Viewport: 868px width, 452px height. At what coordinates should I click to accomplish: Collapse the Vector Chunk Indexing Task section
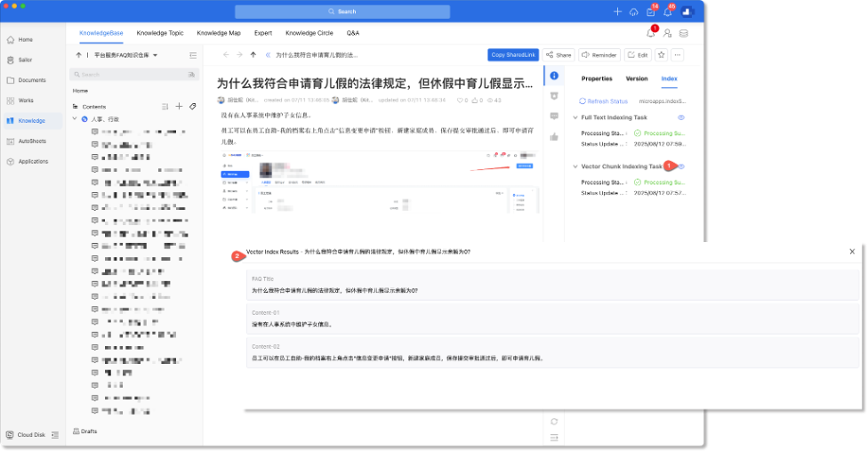pos(575,166)
